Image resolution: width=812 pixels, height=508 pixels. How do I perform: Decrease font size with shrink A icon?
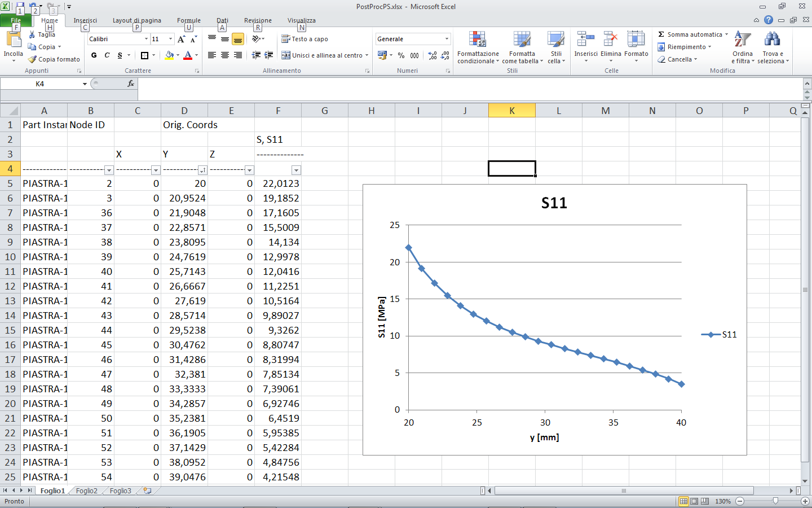[x=193, y=39]
